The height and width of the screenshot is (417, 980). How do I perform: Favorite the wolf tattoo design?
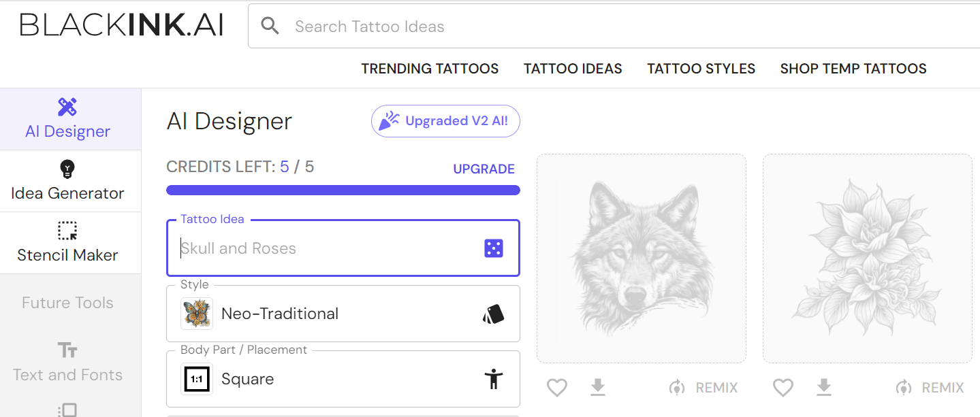tap(556, 386)
